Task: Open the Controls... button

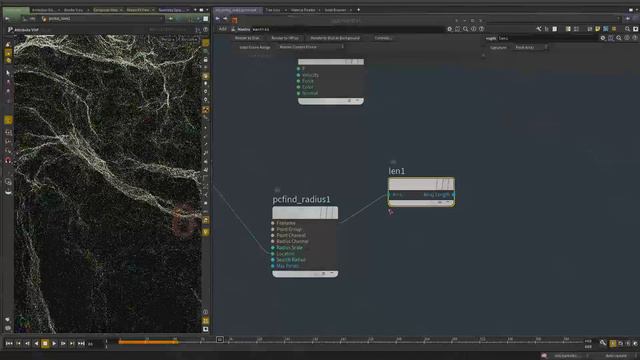Action: point(383,38)
